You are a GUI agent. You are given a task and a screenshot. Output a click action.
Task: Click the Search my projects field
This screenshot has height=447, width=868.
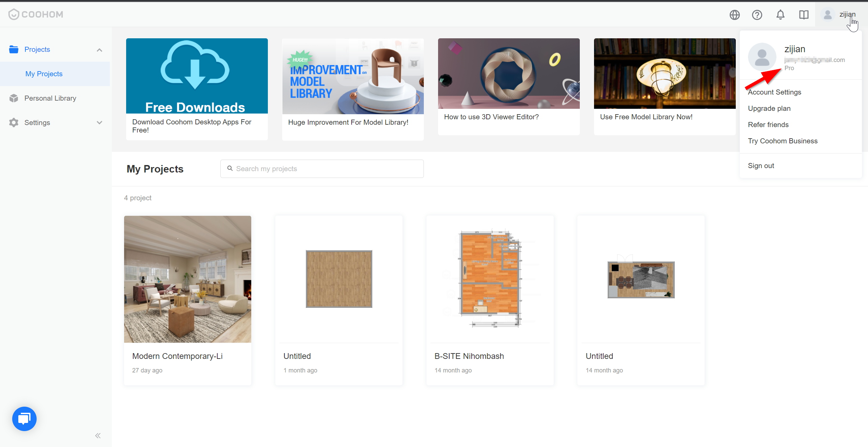point(322,169)
